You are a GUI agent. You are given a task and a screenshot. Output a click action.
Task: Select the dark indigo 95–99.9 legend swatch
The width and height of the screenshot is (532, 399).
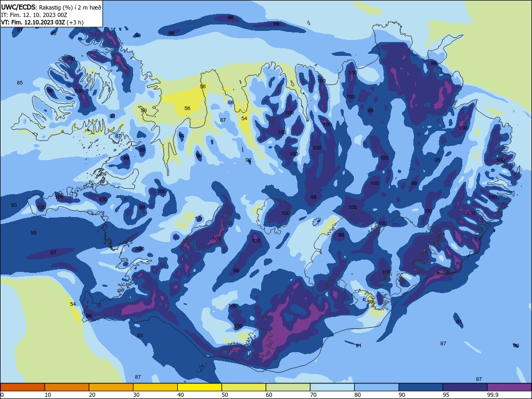[465, 387]
